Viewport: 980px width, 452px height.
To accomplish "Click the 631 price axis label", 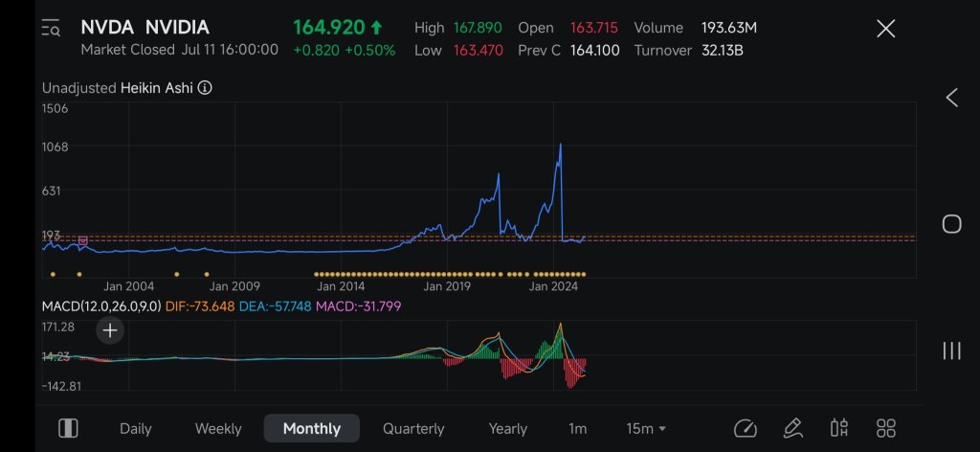I will click(52, 192).
